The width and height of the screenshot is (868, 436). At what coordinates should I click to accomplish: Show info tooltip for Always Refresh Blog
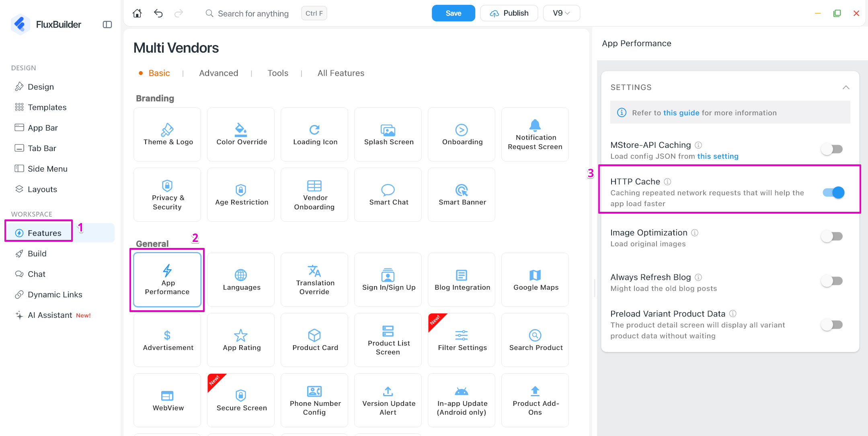[698, 277]
